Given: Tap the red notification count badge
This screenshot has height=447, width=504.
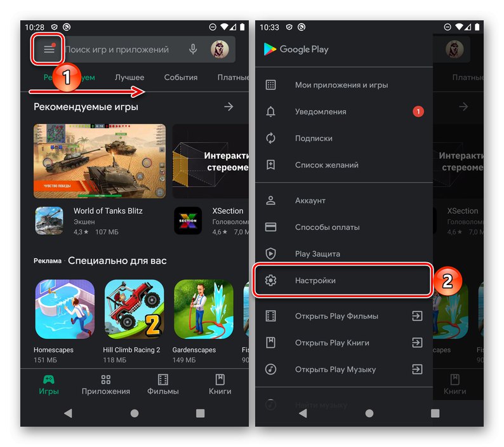Looking at the screenshot, I should 418,112.
